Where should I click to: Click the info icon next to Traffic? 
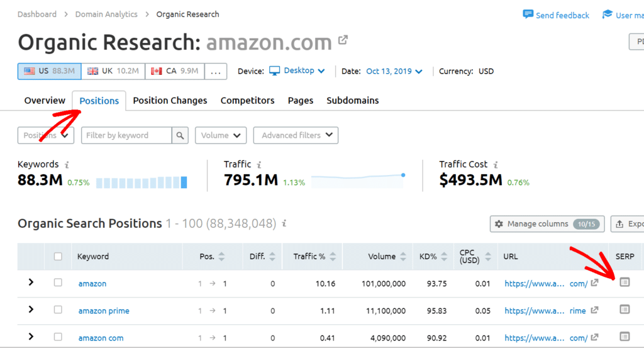pos(259,164)
